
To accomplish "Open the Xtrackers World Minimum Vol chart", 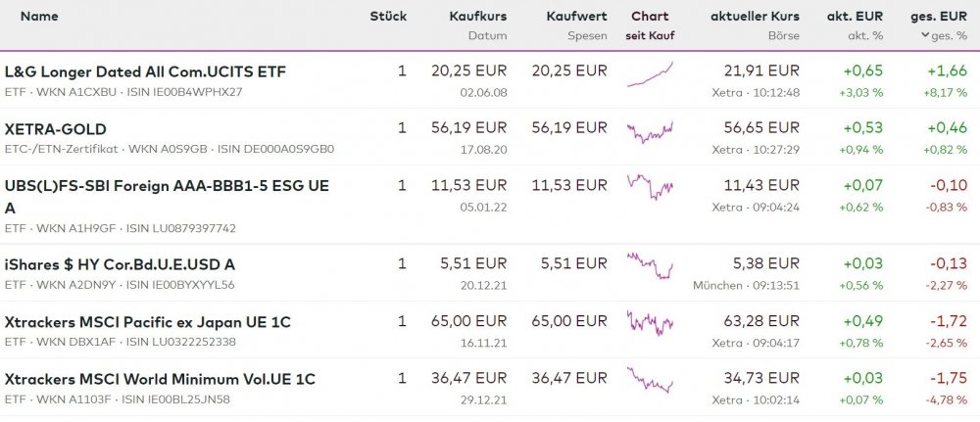I will tap(650, 380).
